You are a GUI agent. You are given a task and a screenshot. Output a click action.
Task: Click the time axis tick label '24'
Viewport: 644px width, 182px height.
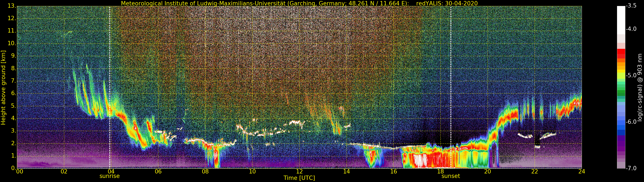point(582,172)
